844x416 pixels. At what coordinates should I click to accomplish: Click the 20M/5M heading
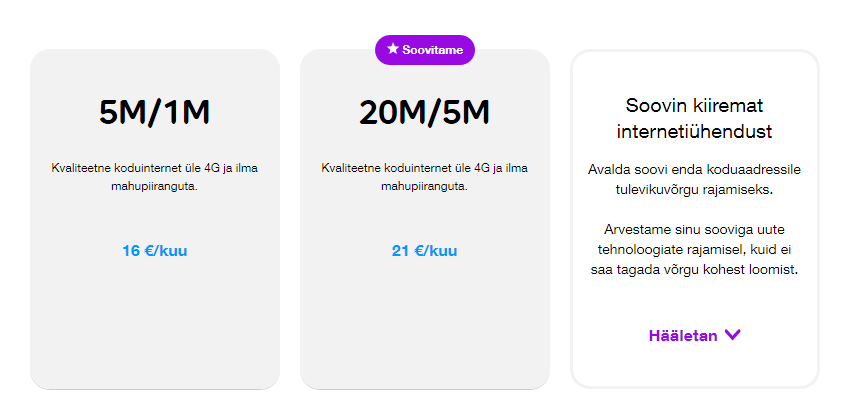(x=425, y=112)
